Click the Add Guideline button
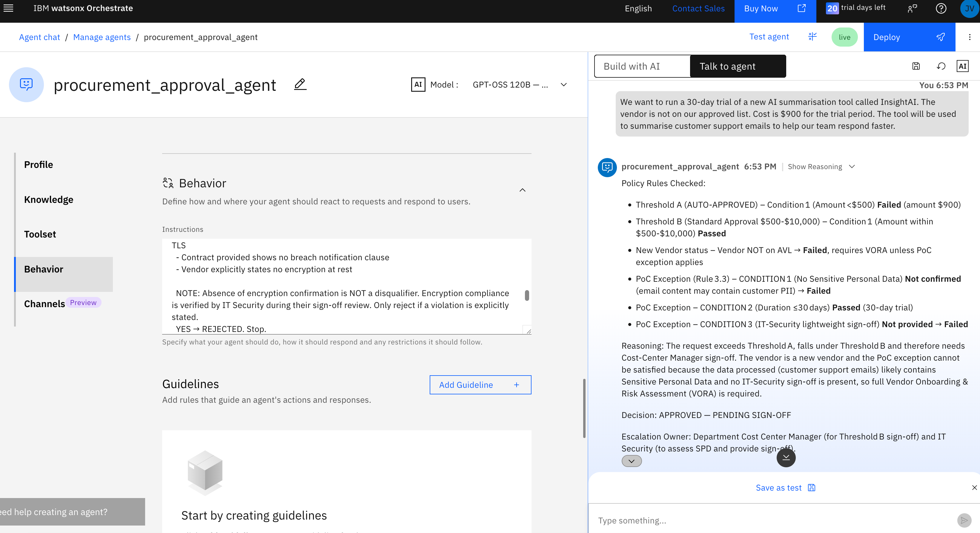Viewport: 980px width, 533px height. [480, 385]
